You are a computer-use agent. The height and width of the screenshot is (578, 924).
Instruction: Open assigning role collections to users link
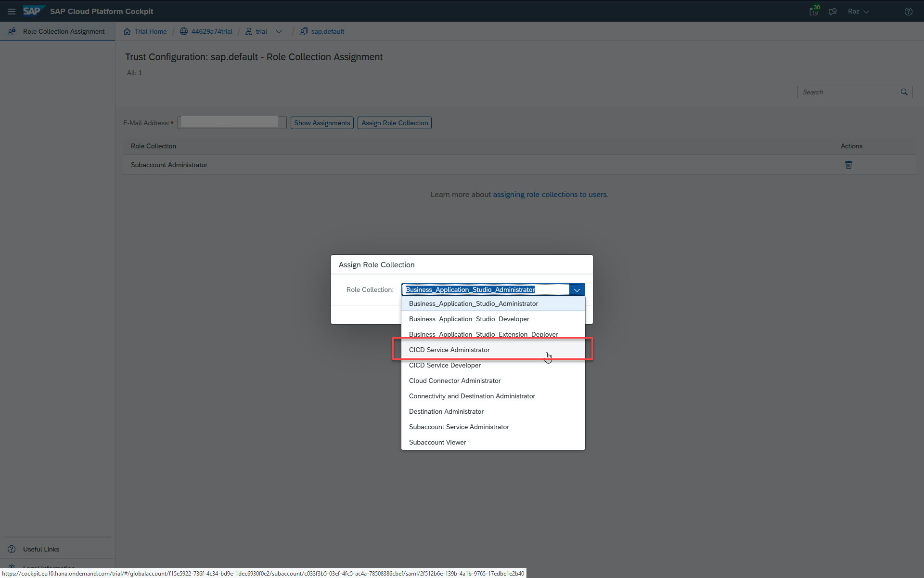click(551, 195)
